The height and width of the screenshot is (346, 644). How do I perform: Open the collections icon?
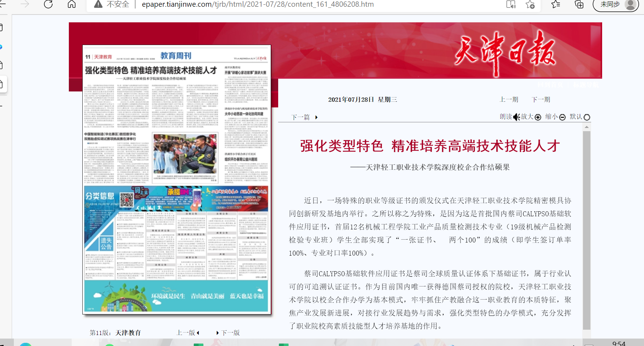[x=579, y=5]
